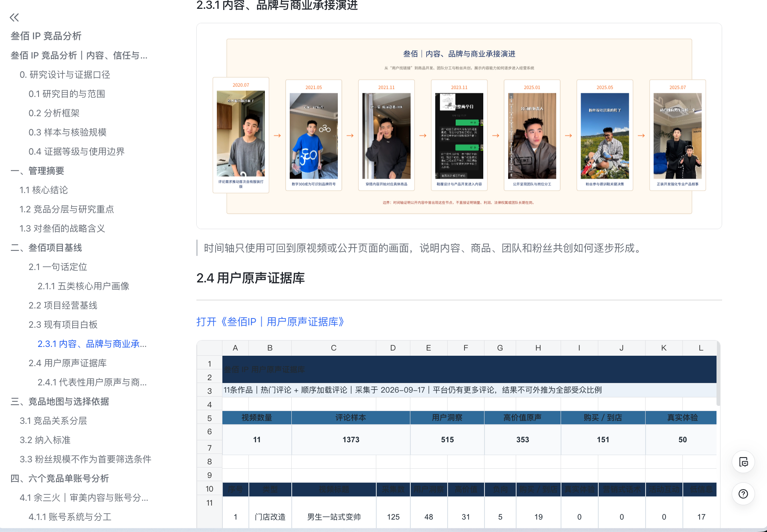Select outline item 3.2 纳入标准
This screenshot has width=767, height=532.
coord(45,440)
